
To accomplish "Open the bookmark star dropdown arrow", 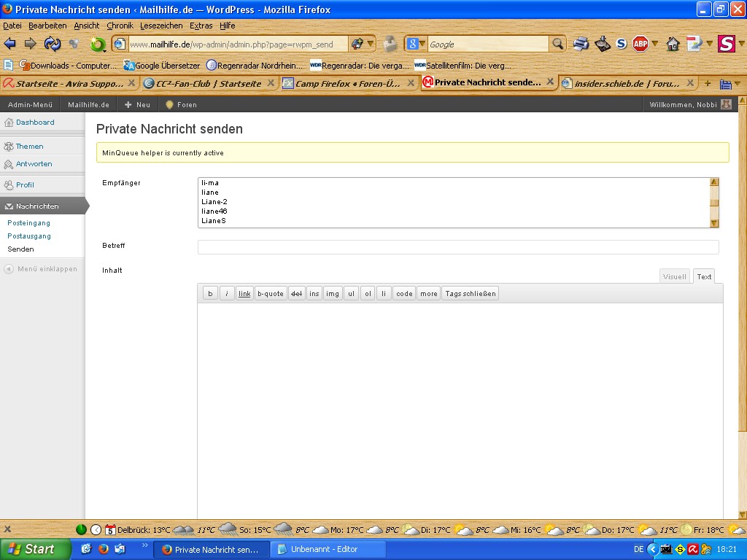I will click(x=370, y=44).
